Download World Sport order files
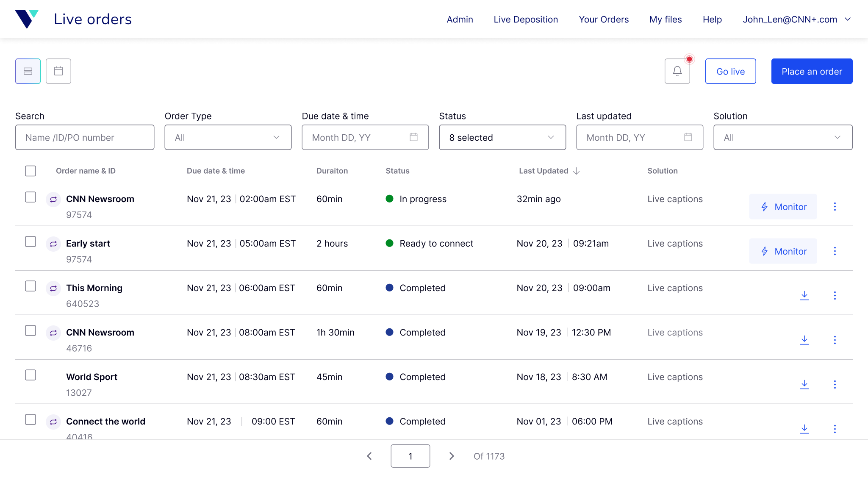 pyautogui.click(x=804, y=384)
